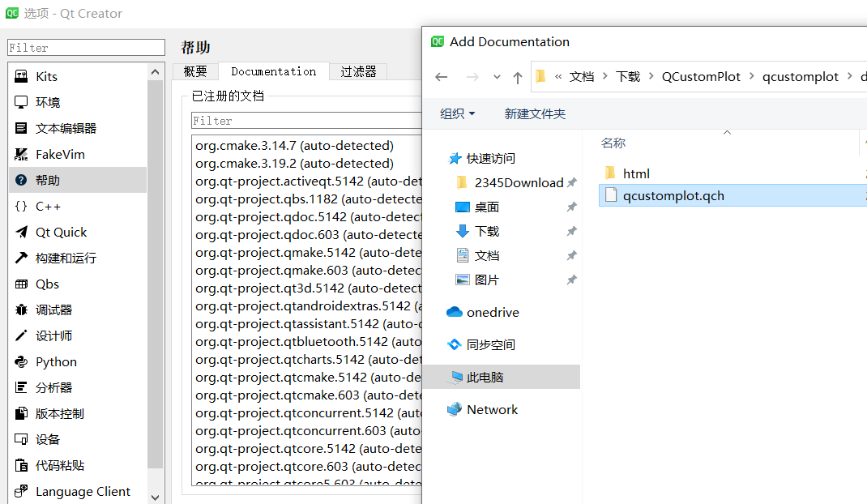Click 文档 breadcrumb segment

[582, 76]
